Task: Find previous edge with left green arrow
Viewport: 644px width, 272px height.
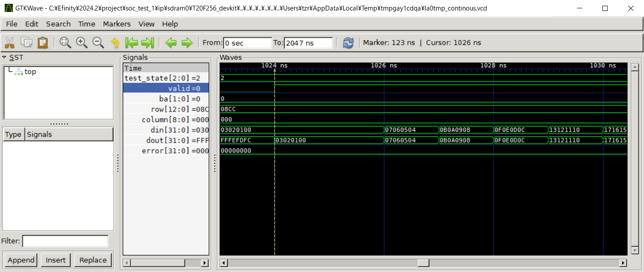Action: click(171, 42)
